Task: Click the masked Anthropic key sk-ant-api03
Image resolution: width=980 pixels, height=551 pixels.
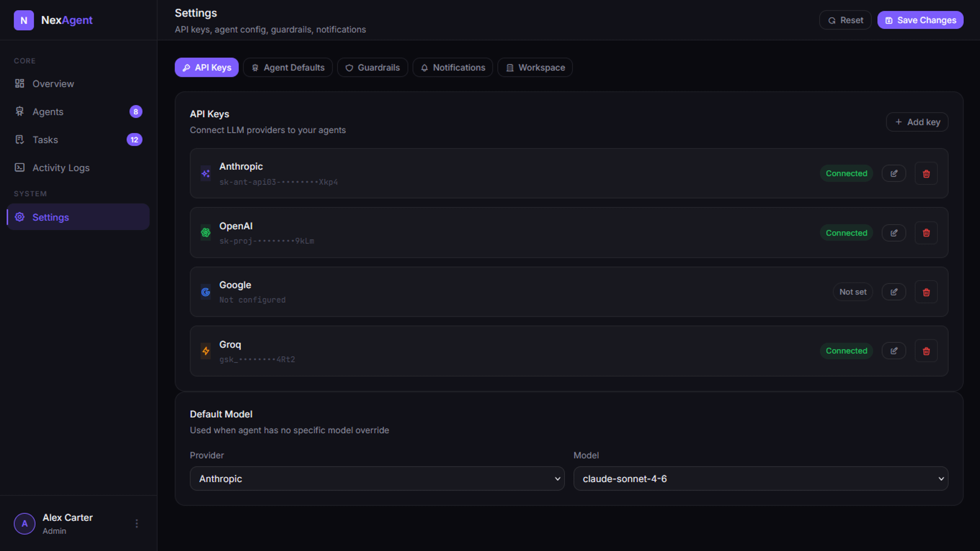Action: click(278, 182)
